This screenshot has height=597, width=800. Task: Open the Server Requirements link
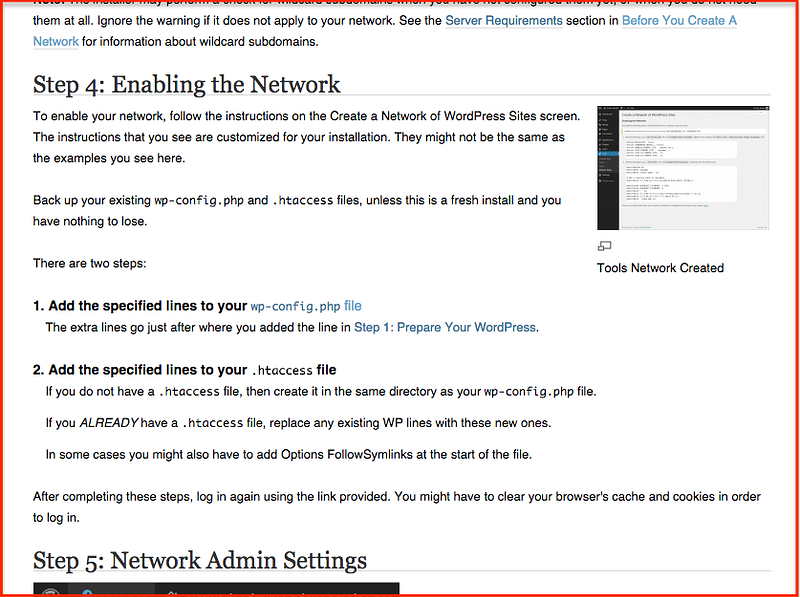point(504,21)
